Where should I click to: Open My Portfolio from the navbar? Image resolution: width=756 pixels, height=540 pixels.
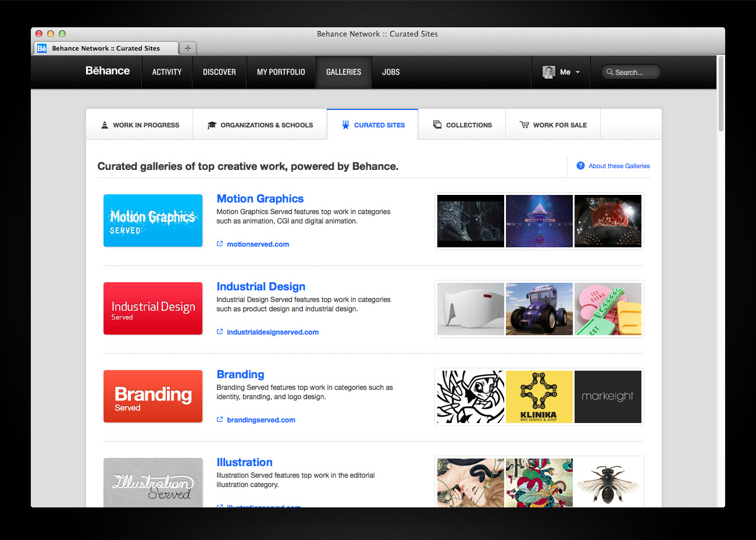[x=281, y=72]
